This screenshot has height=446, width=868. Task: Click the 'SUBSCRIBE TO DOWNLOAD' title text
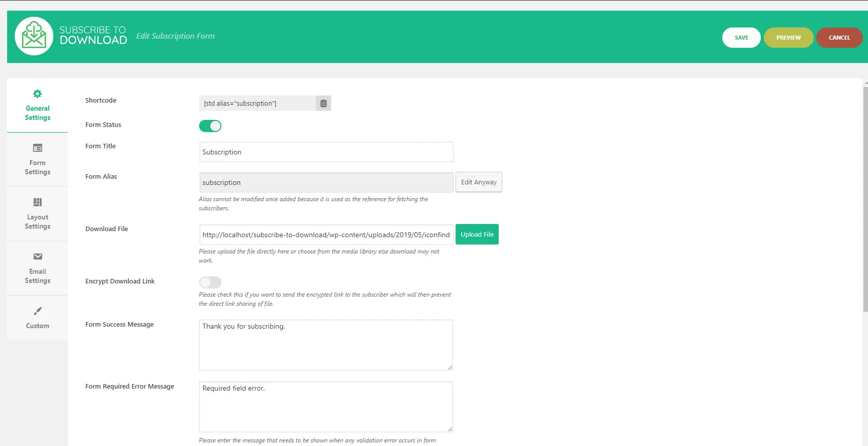tap(93, 36)
